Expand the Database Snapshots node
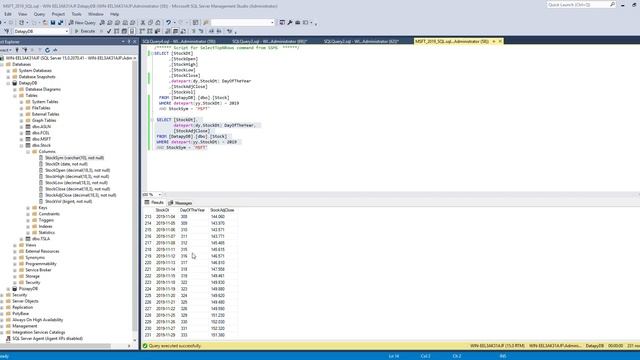 pos(8,77)
